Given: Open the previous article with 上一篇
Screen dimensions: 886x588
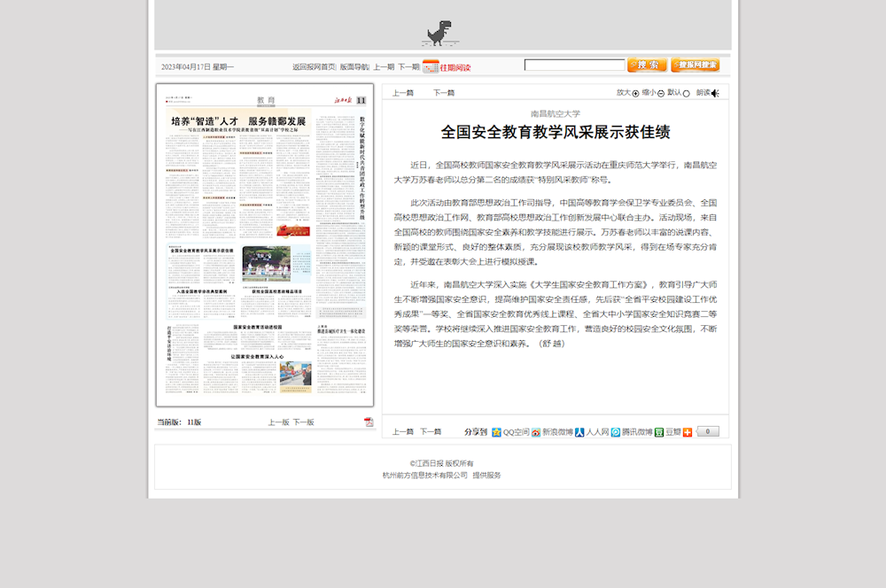Looking at the screenshot, I should pyautogui.click(x=403, y=92).
